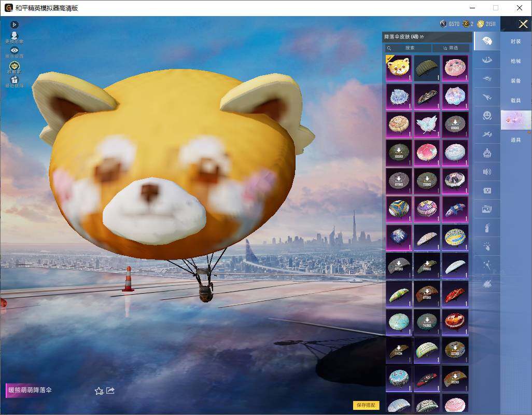Open the boat/ship skins category icon

(487, 60)
